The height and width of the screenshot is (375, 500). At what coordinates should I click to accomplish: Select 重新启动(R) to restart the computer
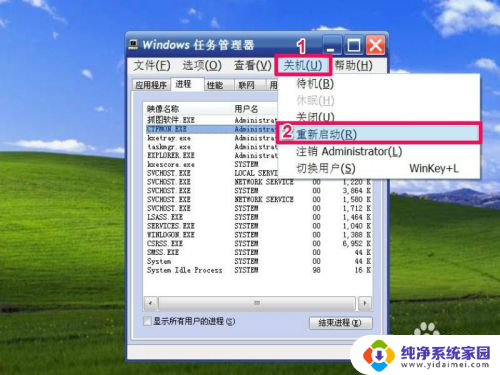(379, 134)
